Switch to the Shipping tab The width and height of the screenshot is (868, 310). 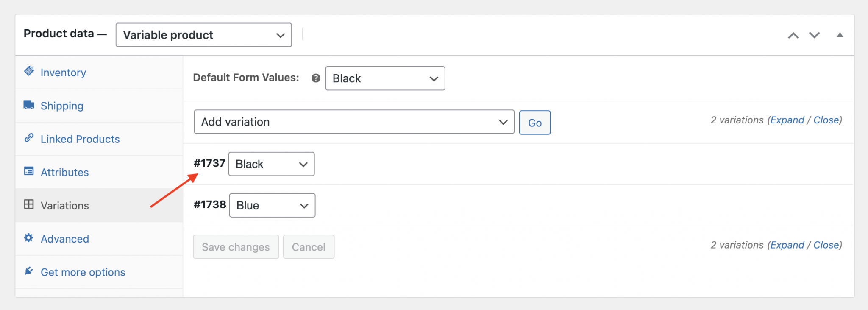[62, 105]
